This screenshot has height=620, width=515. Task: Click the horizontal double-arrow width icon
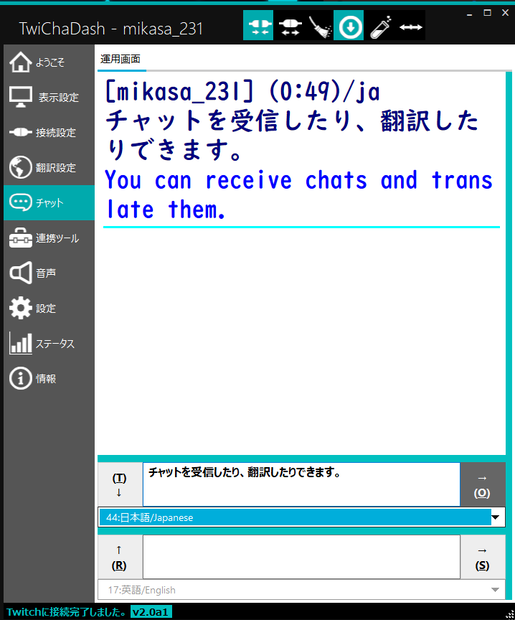411,26
